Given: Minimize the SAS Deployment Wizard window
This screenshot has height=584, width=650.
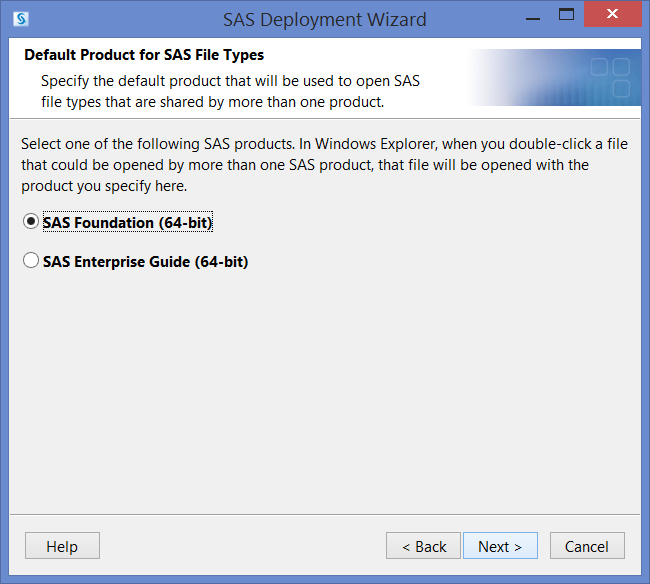Looking at the screenshot, I should pyautogui.click(x=533, y=19).
